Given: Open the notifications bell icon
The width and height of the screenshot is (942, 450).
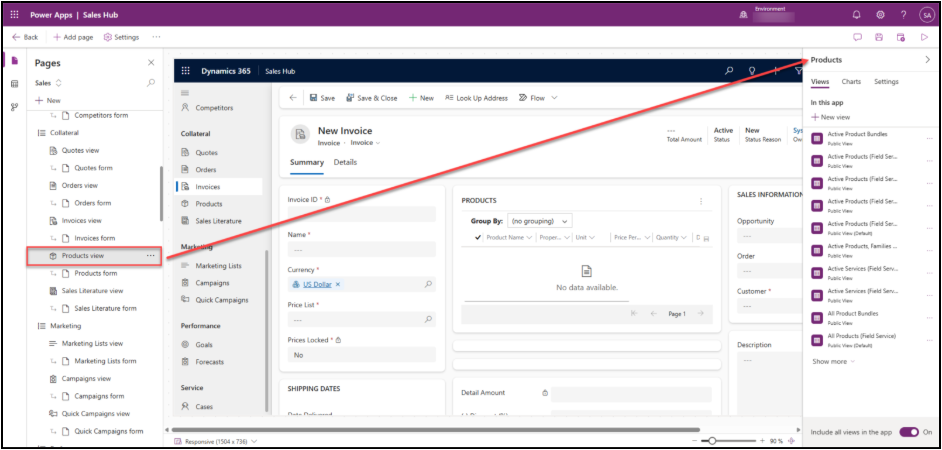Looking at the screenshot, I should tap(856, 15).
